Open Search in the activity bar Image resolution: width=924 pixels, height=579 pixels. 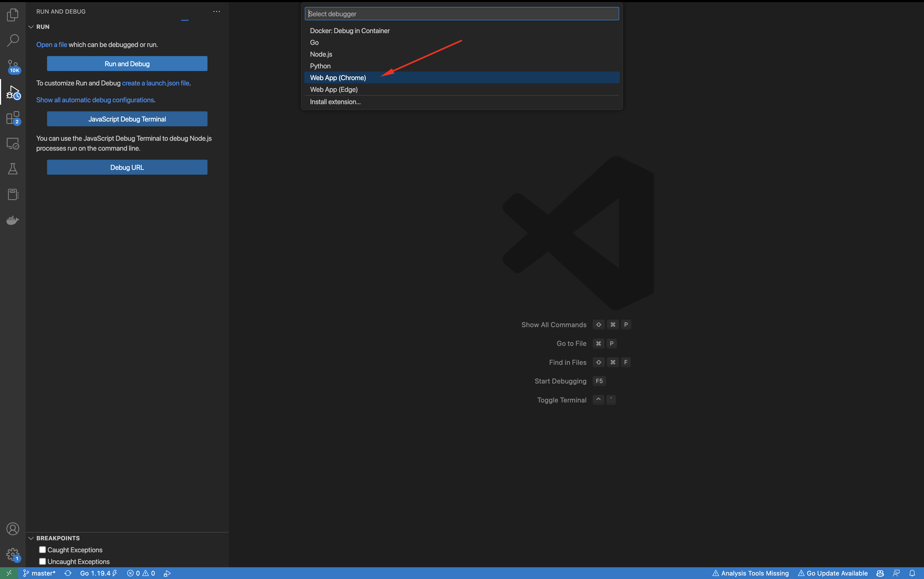[x=13, y=40]
